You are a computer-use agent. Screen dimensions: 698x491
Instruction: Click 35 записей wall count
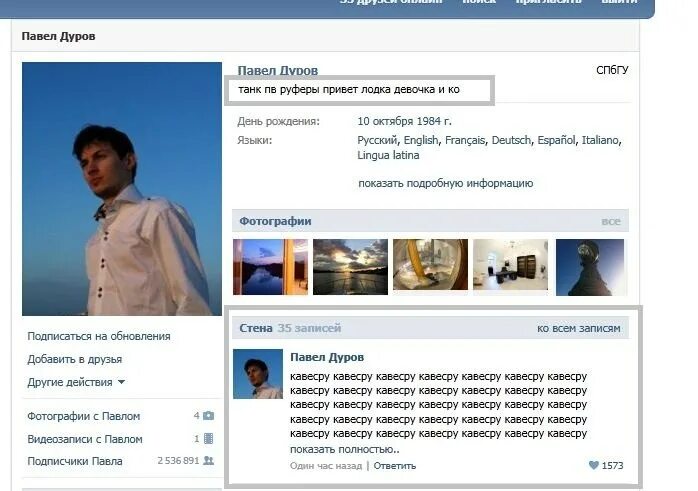309,328
